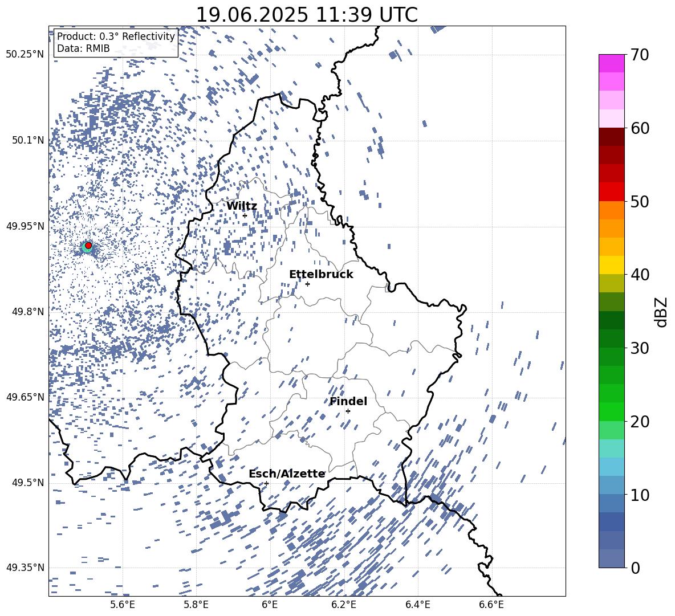Click the 49.95°N latitude label

click(x=25, y=226)
